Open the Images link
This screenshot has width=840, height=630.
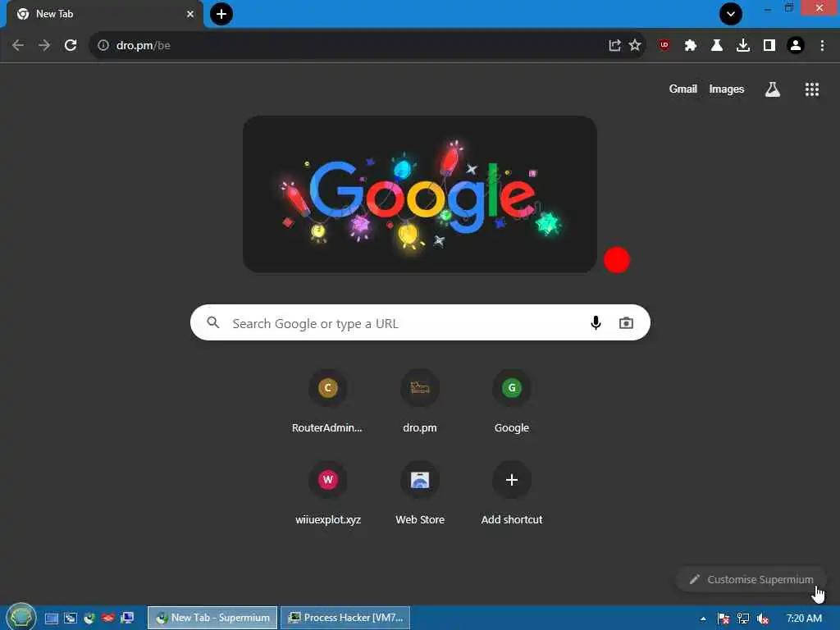[727, 89]
